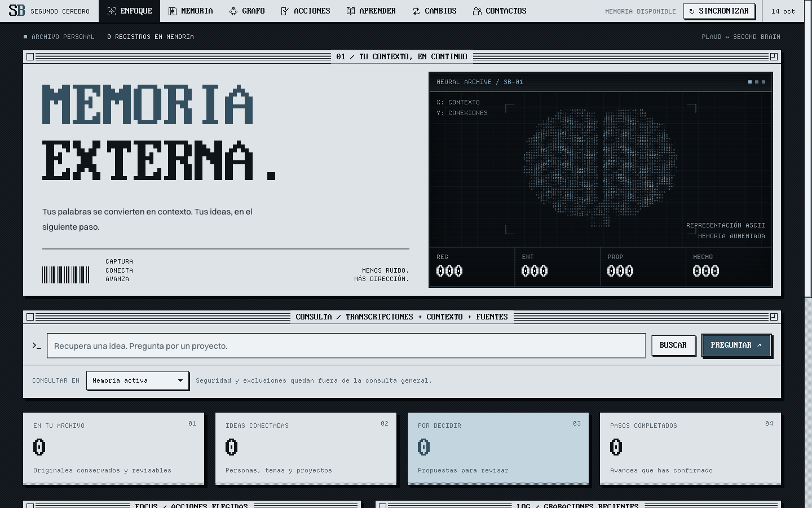Image resolution: width=812 pixels, height=508 pixels.
Task: Open the Consultar en dropdown
Action: click(138, 380)
